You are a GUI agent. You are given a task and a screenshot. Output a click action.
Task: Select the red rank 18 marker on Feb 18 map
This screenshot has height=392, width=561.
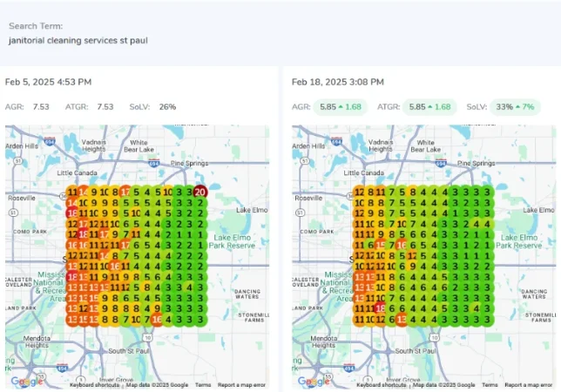click(x=380, y=308)
